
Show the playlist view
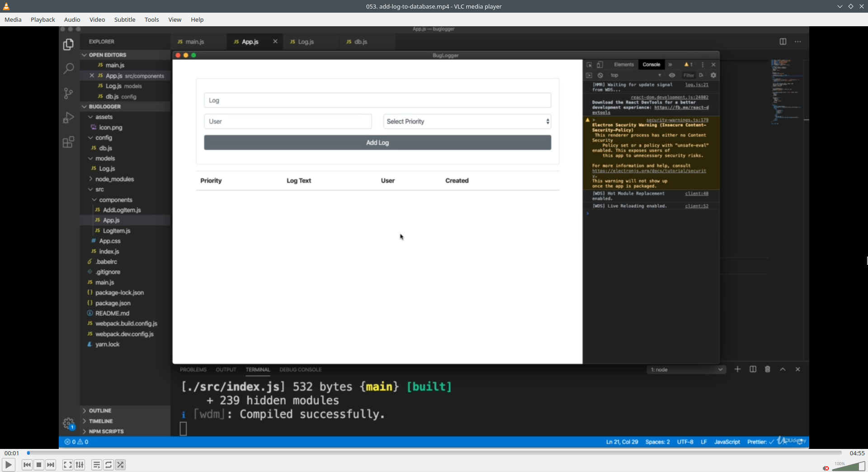coord(97,465)
